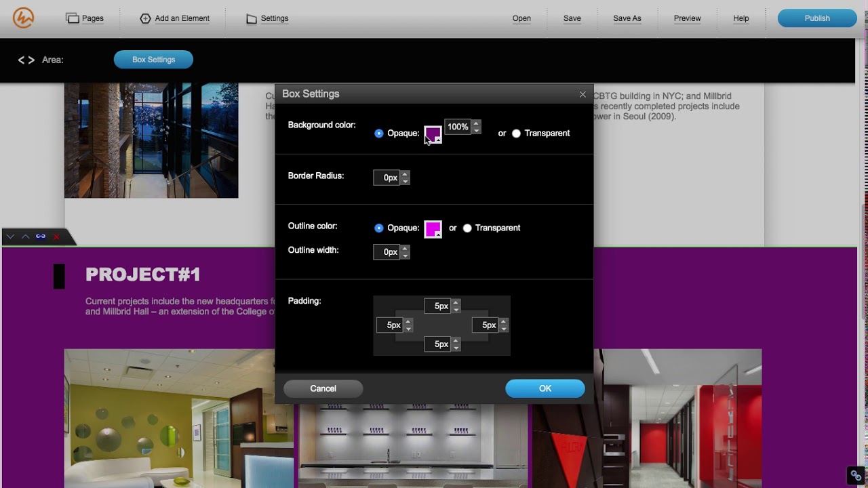The image size is (868, 488).
Task: Decrease bottom padding with down arrow
Action: [x=456, y=348]
